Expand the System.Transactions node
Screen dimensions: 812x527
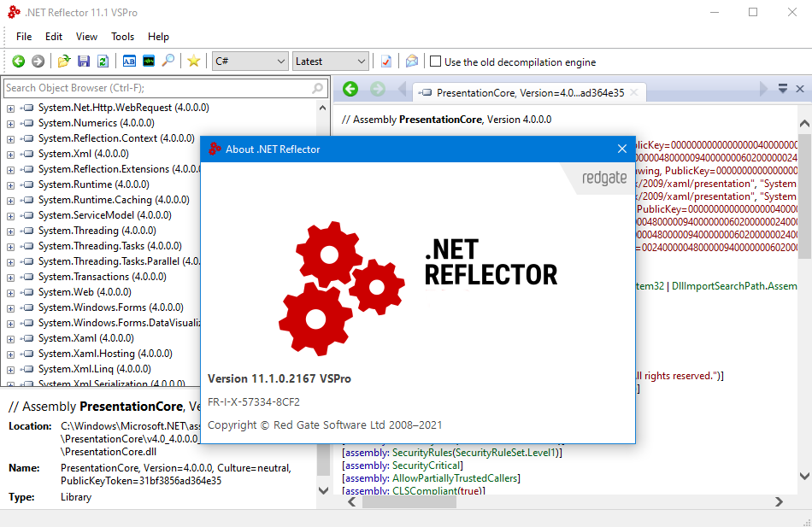tap(10, 278)
